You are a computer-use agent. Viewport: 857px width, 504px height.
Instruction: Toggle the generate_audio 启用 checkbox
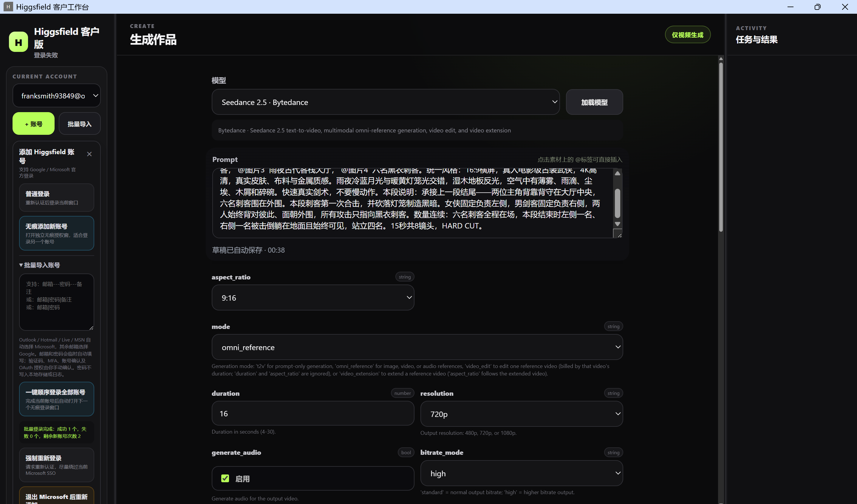pos(225,478)
